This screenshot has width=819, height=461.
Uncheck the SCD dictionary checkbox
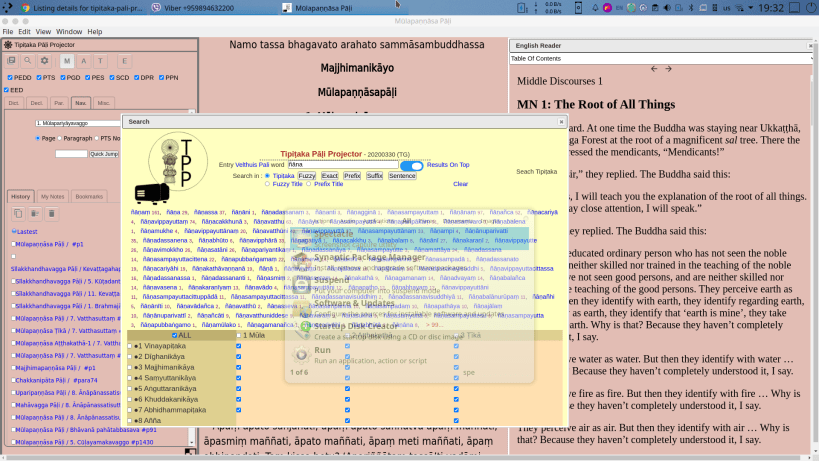(x=112, y=78)
